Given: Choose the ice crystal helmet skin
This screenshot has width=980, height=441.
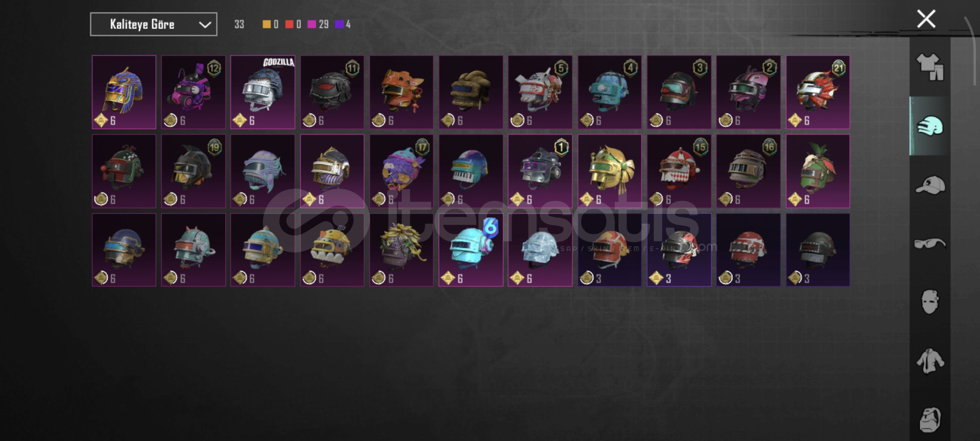Looking at the screenshot, I should coord(540,250).
